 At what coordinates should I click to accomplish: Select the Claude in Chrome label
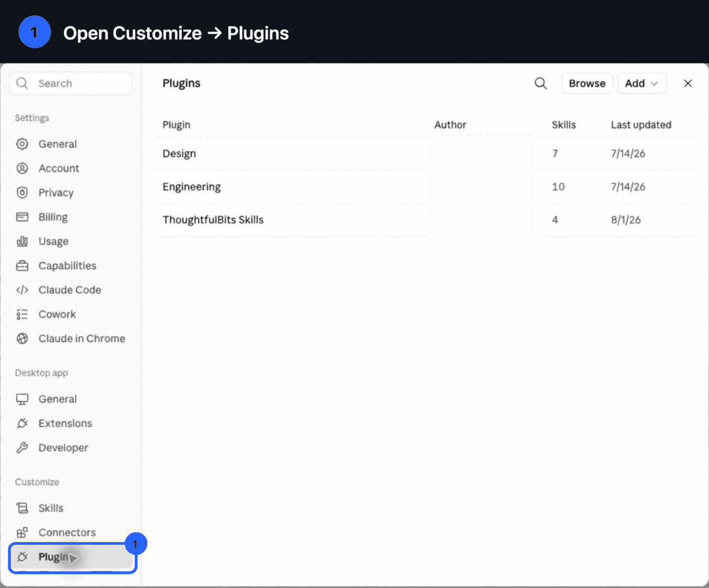(x=82, y=338)
